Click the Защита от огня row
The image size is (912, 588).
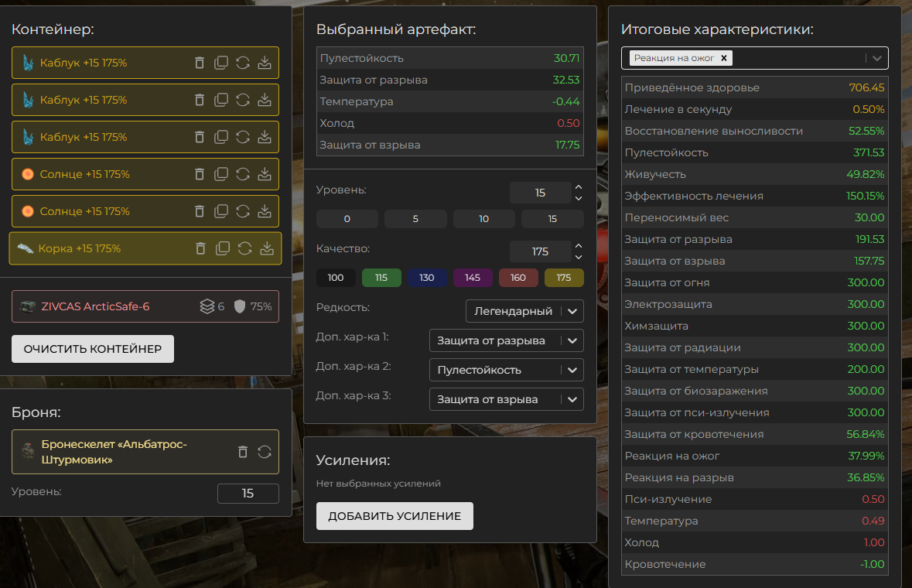coord(754,282)
